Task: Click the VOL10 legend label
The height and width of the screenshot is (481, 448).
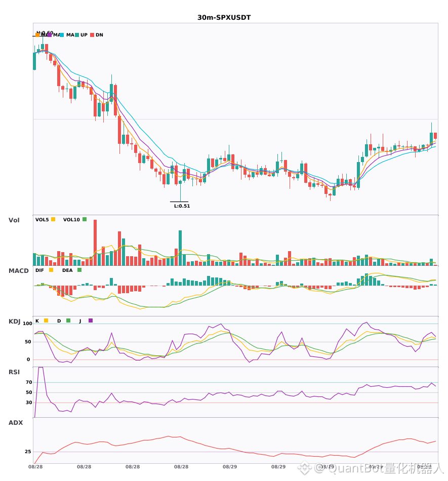Action: [71, 220]
